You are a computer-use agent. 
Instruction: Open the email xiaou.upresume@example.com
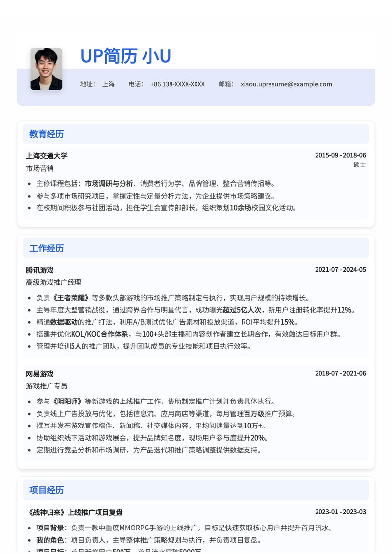pos(286,84)
